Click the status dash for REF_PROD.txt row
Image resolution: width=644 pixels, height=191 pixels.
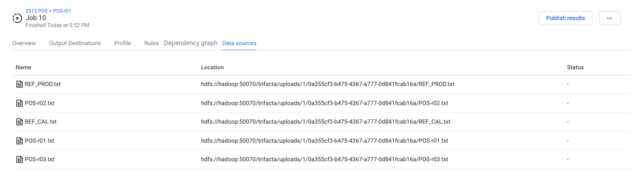(x=568, y=84)
